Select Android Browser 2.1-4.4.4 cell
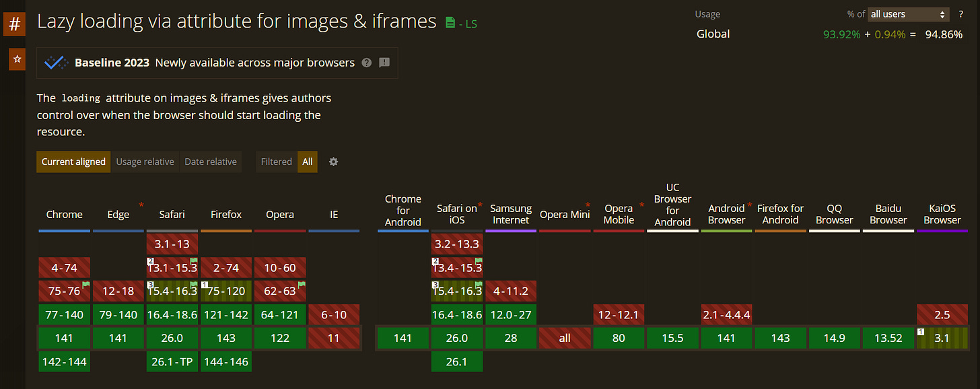 (x=726, y=314)
